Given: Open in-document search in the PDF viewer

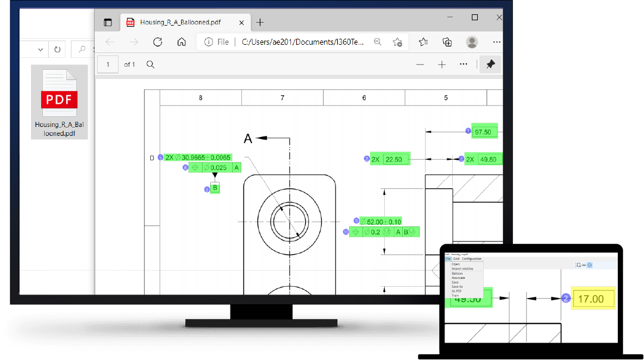Looking at the screenshot, I should tap(150, 64).
